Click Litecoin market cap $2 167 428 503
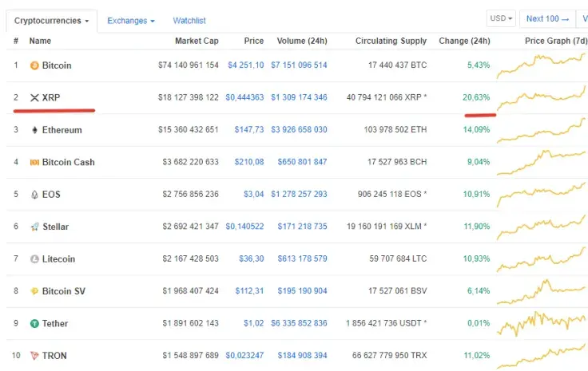 tap(190, 259)
